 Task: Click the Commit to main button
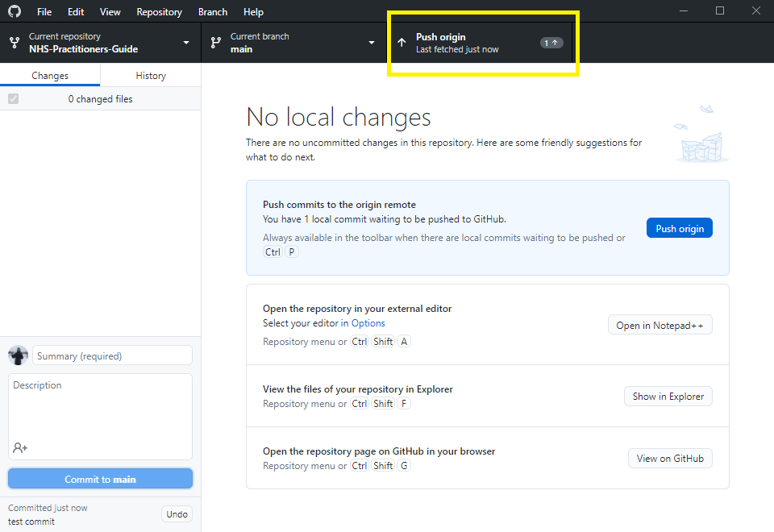point(100,479)
